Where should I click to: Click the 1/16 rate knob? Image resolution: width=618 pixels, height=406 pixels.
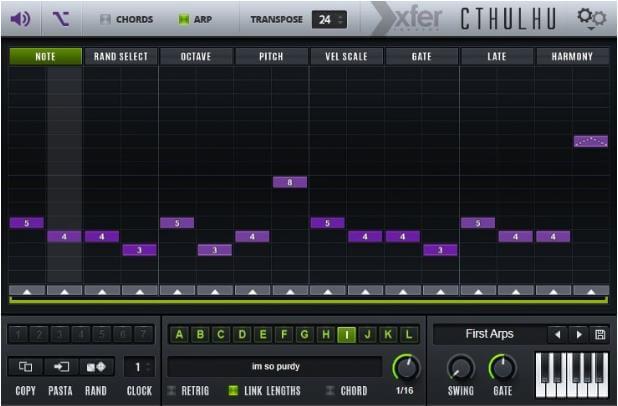pyautogui.click(x=406, y=367)
